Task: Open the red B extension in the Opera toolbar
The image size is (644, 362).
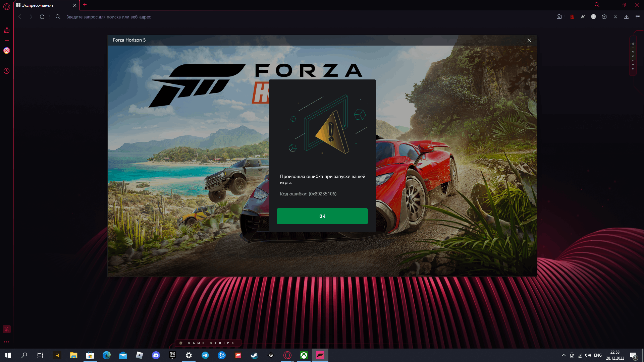Action: [572, 17]
